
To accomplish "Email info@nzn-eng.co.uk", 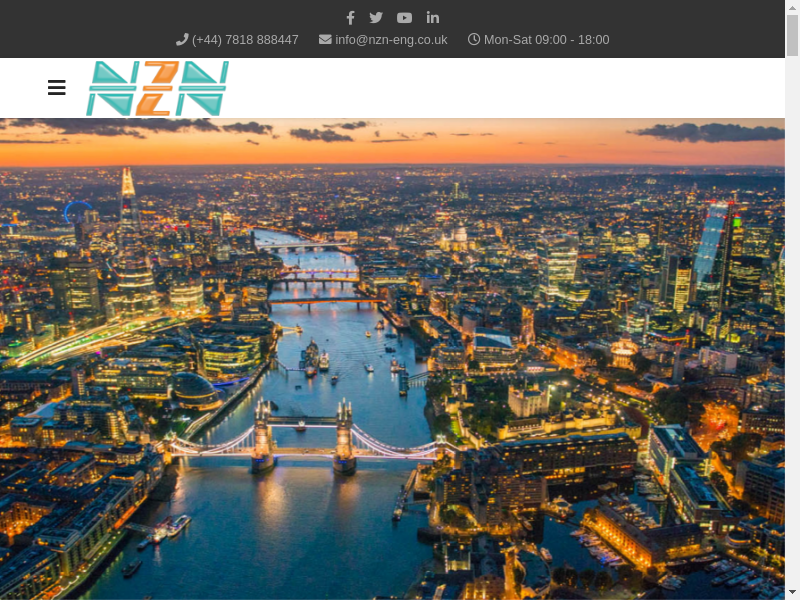I will point(391,40).
